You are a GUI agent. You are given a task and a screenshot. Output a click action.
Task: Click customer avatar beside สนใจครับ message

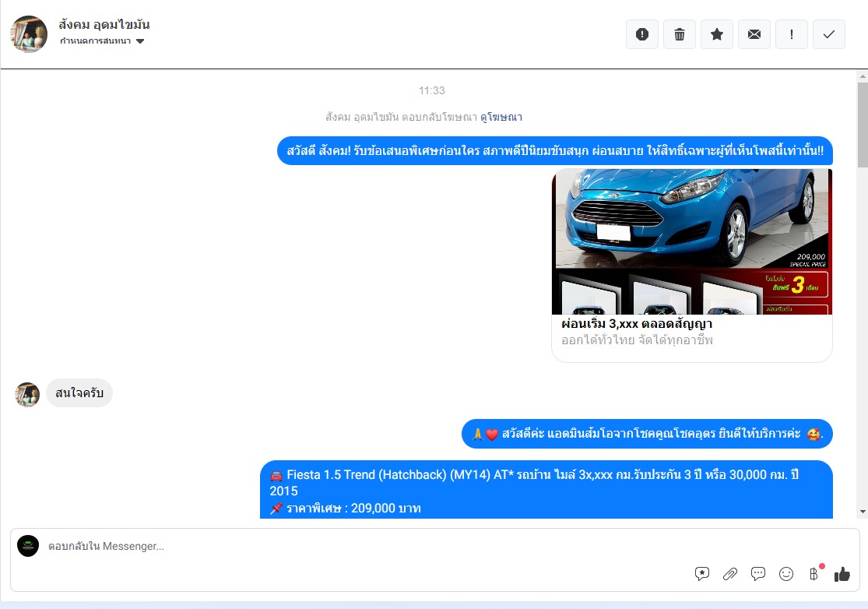[27, 394]
